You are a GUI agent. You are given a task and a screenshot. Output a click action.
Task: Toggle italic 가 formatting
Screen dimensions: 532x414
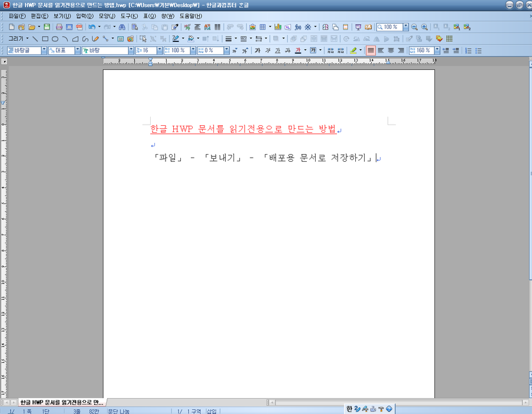point(268,51)
